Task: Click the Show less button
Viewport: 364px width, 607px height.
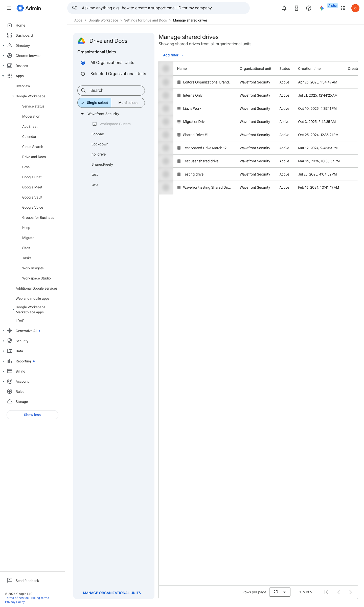Action: (32, 415)
